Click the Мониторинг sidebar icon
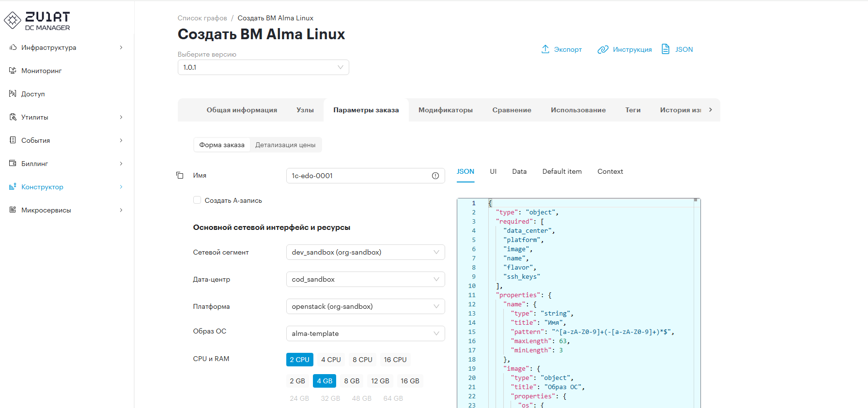Viewport: 868px width, 408px height. pos(13,71)
